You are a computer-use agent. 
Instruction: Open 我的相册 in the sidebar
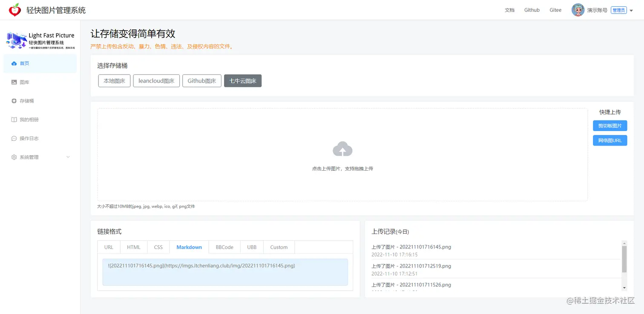coord(40,120)
